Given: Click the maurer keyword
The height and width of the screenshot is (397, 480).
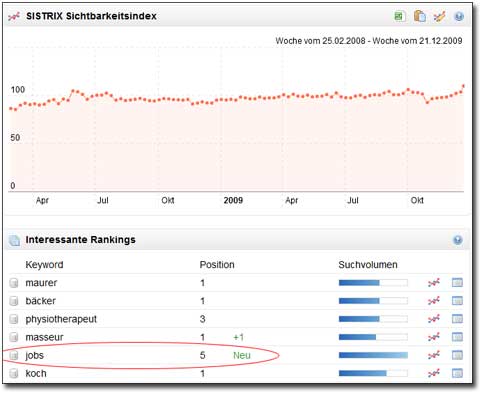Looking at the screenshot, I should tap(41, 283).
